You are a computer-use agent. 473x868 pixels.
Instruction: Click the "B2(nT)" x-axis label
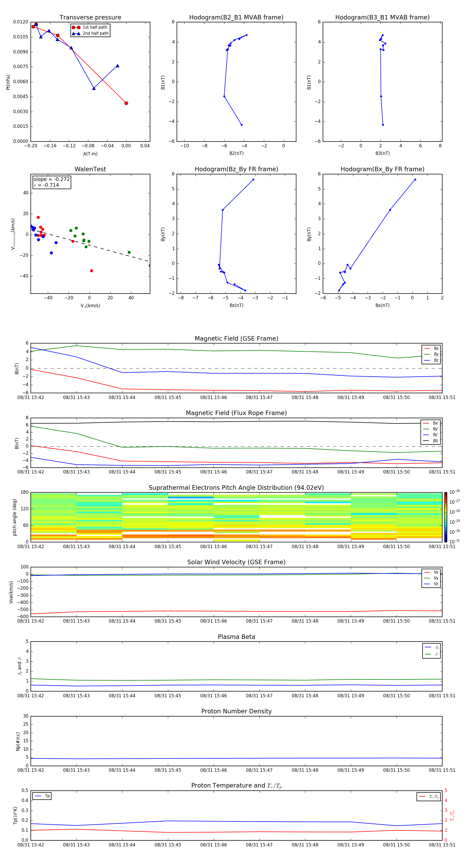coord(236,153)
